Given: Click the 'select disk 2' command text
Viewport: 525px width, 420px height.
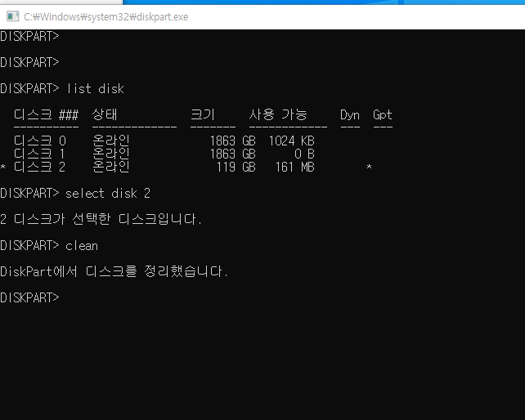Looking at the screenshot, I should (x=107, y=194).
